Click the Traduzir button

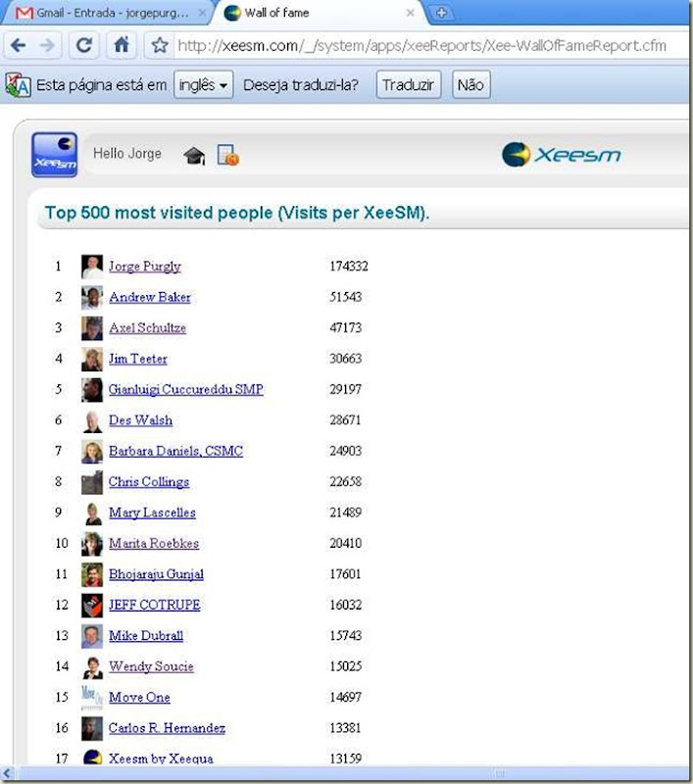coord(409,84)
